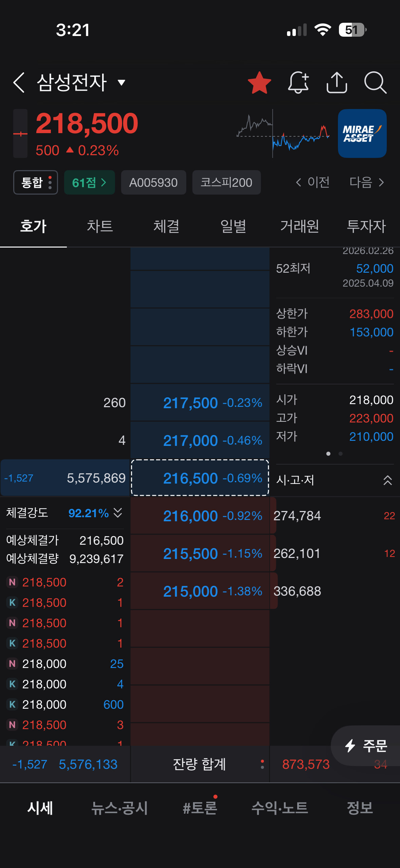Switch to the 차트 tab

click(100, 226)
